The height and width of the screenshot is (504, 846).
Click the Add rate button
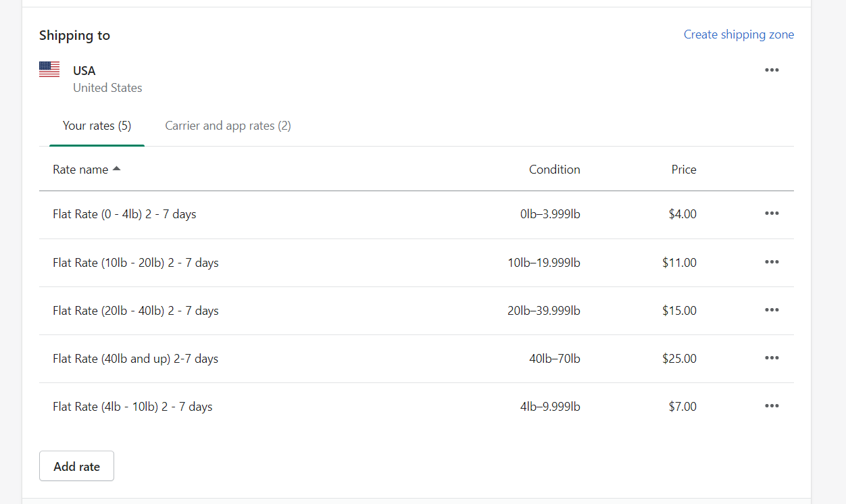tap(76, 466)
